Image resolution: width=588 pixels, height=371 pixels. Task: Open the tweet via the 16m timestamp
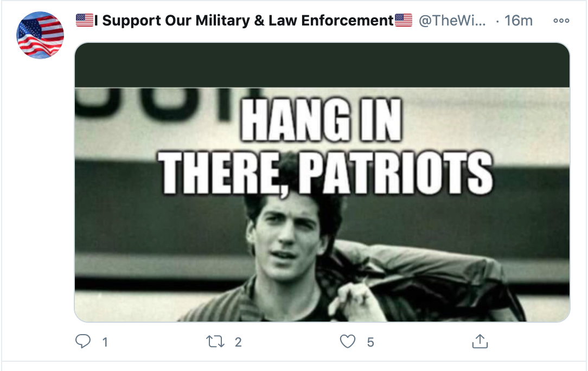(518, 20)
